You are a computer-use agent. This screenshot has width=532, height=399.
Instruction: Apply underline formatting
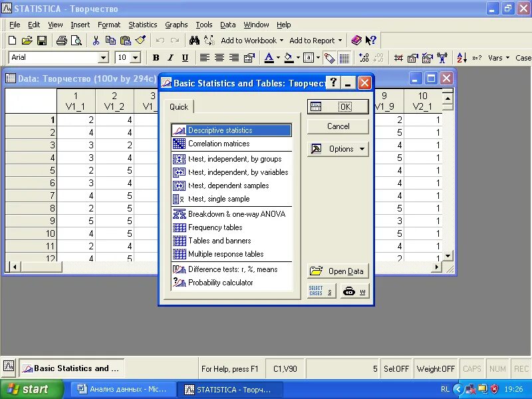185,58
